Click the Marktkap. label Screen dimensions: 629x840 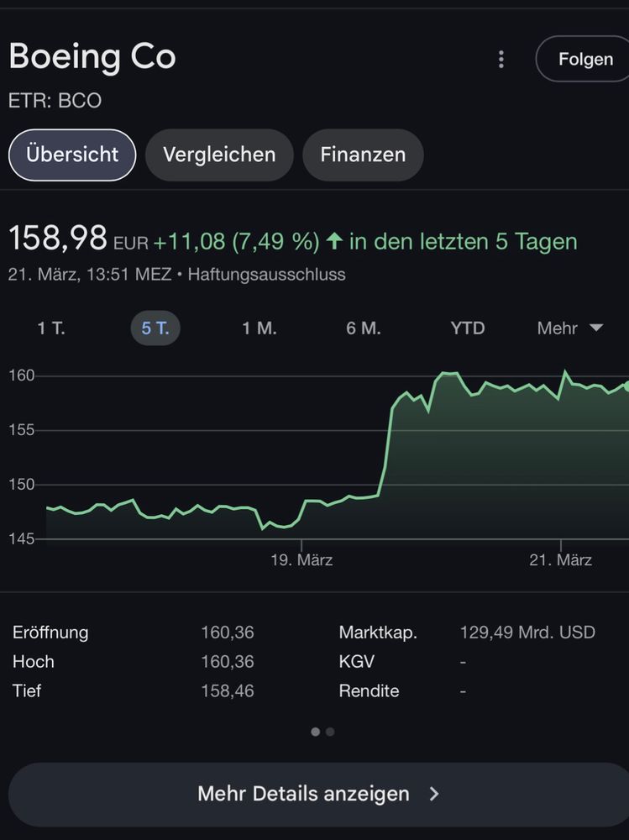(378, 633)
